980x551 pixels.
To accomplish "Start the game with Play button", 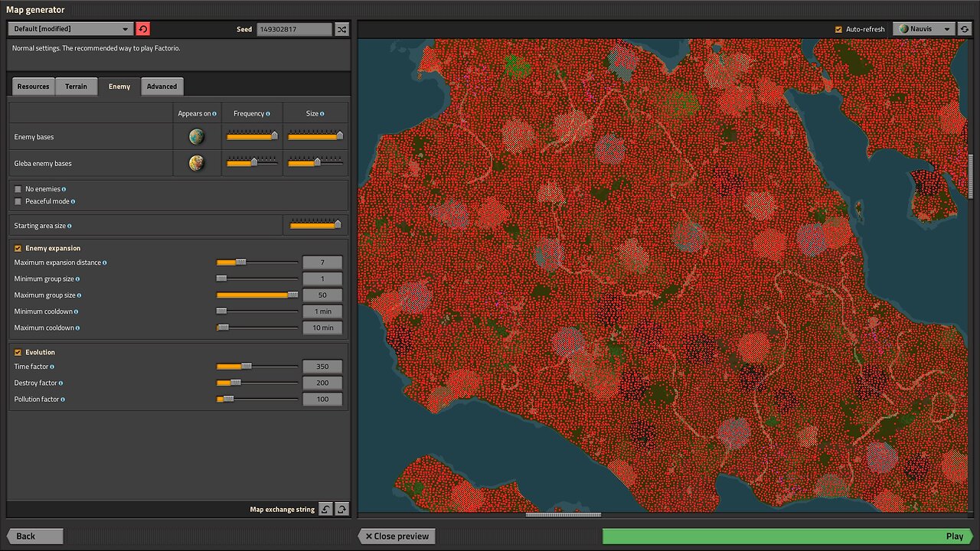I will (x=788, y=536).
